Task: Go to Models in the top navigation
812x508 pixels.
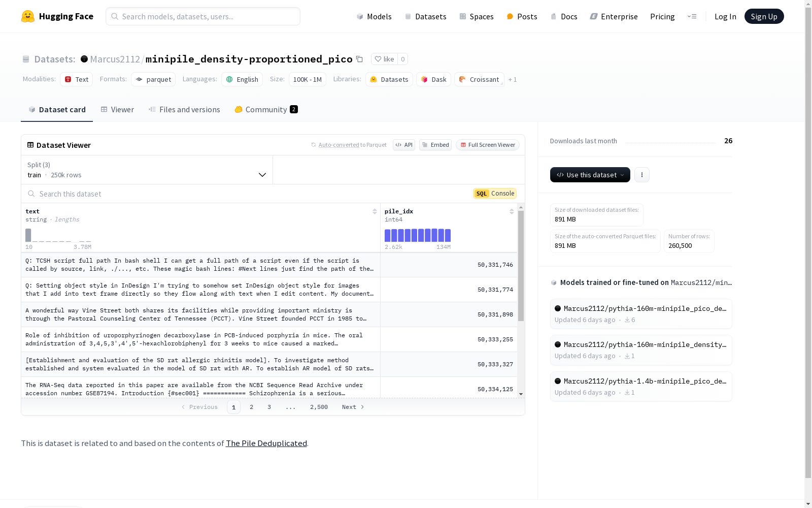Action: click(374, 16)
